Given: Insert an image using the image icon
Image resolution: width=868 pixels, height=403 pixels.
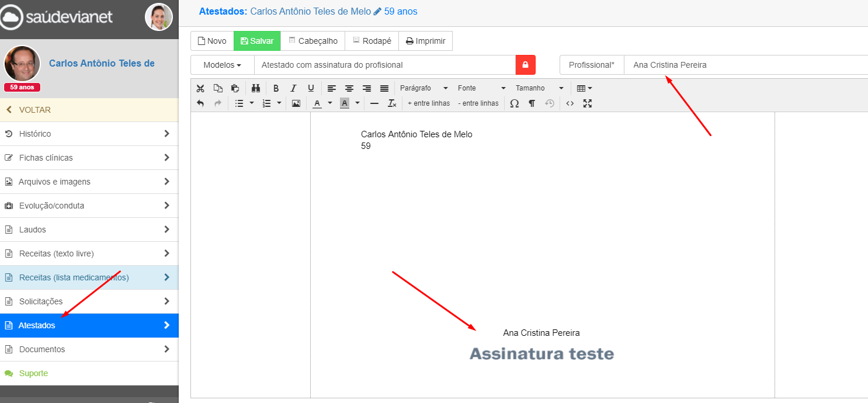Looking at the screenshot, I should [x=296, y=103].
